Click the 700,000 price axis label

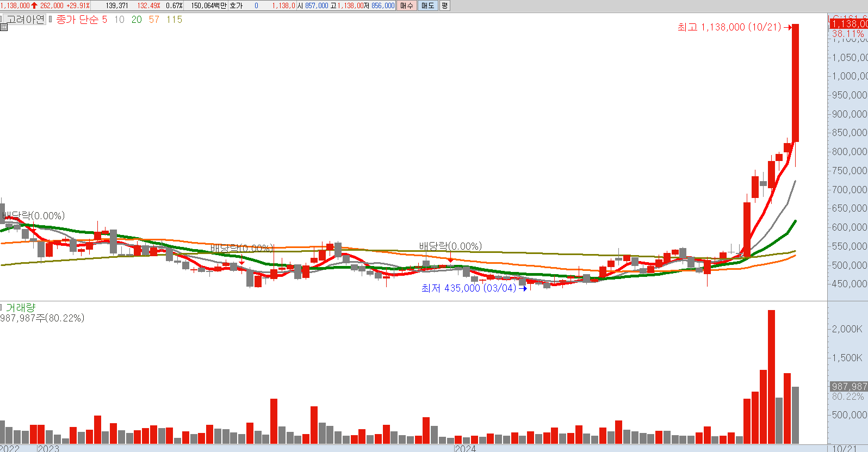850,189
